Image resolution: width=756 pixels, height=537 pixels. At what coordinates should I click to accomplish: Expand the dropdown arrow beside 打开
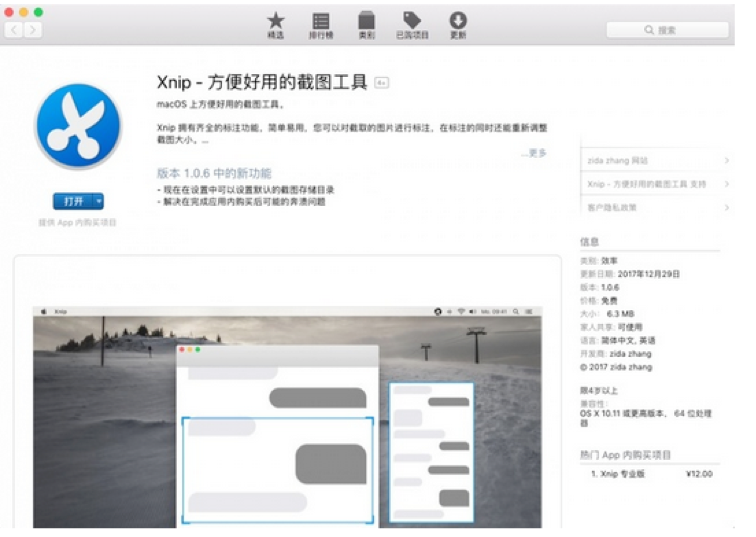point(98,201)
